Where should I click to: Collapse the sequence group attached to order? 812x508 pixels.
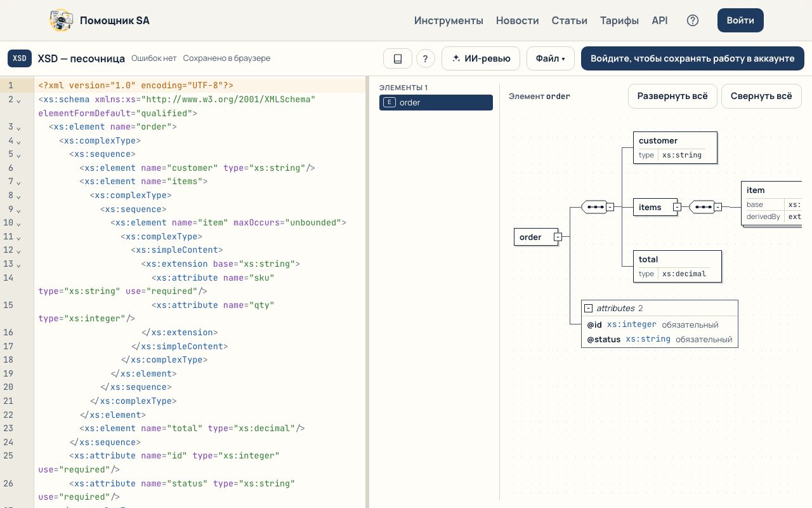610,207
